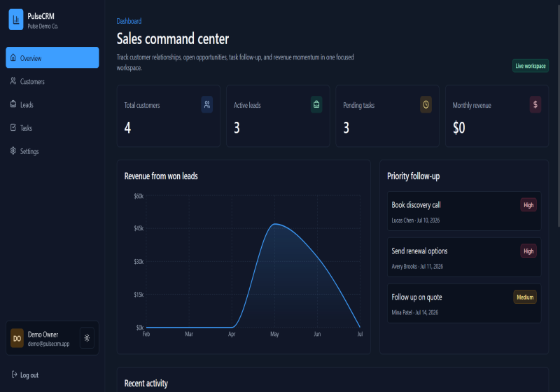This screenshot has height=392, width=560.
Task: Click the DO avatar for Demo Owner
Action: [17, 338]
